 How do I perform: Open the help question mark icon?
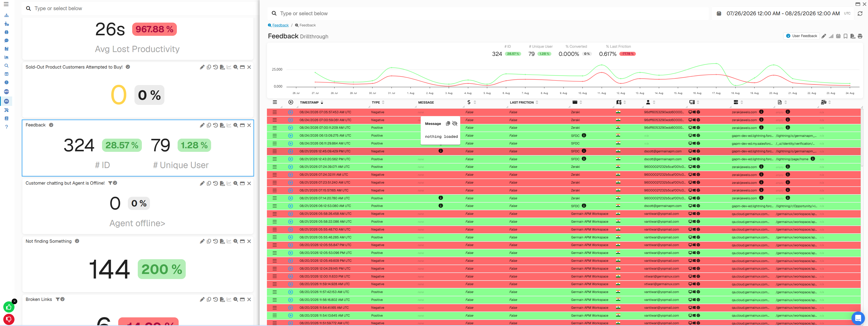[x=6, y=127]
